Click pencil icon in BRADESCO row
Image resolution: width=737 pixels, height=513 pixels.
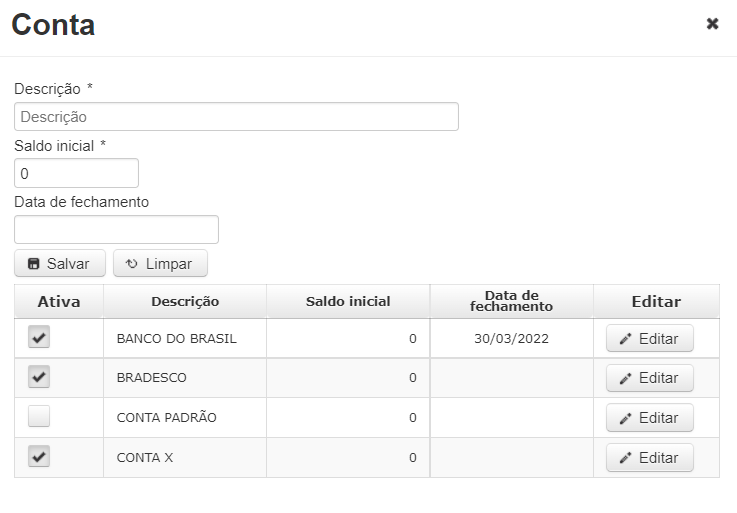pyautogui.click(x=625, y=379)
